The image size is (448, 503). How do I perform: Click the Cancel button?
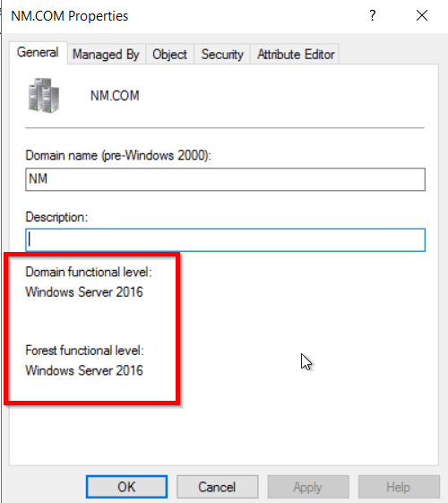[x=217, y=487]
